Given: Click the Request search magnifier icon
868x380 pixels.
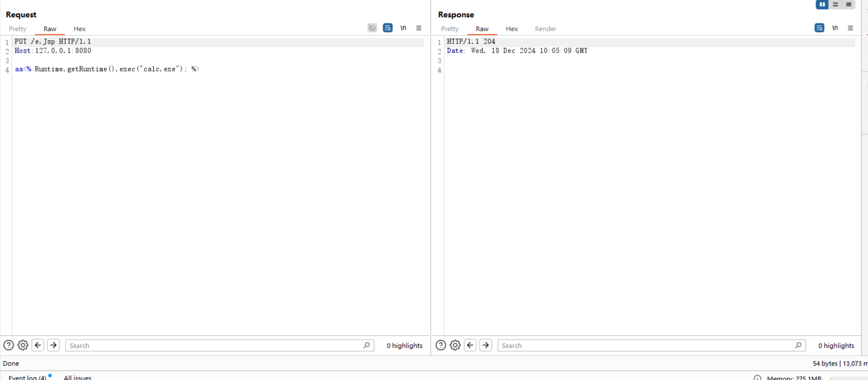Looking at the screenshot, I should tap(366, 346).
